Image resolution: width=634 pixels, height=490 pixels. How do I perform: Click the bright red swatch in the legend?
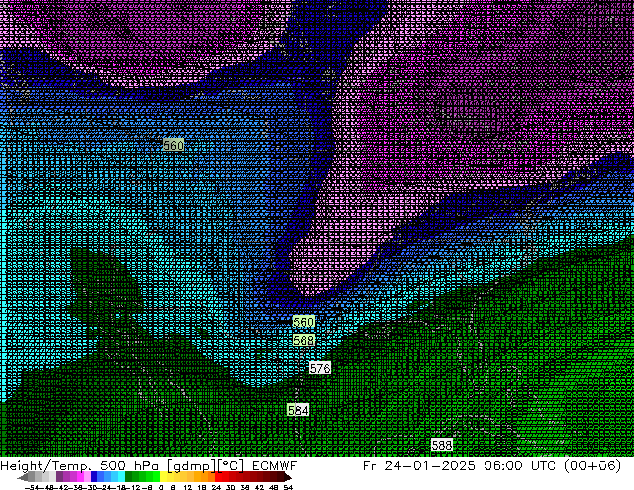[x=218, y=476]
